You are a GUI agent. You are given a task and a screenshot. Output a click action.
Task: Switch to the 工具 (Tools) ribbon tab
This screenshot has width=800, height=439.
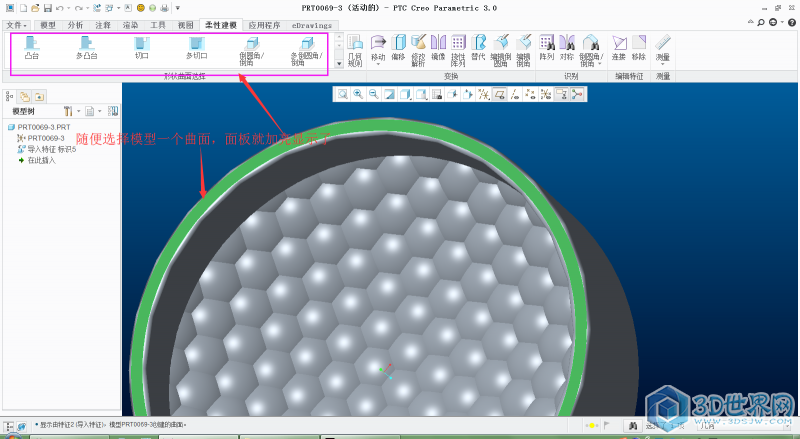pos(158,25)
